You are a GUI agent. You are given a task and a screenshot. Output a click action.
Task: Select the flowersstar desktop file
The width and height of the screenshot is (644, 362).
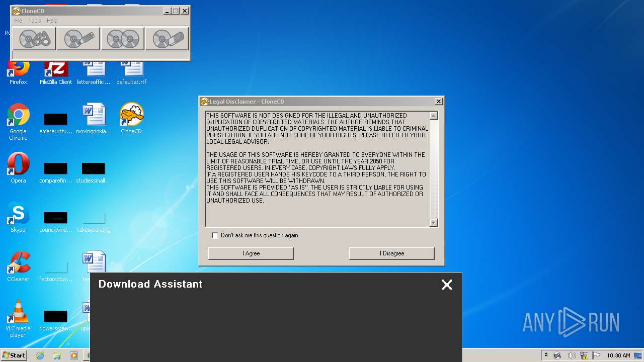coord(56,320)
